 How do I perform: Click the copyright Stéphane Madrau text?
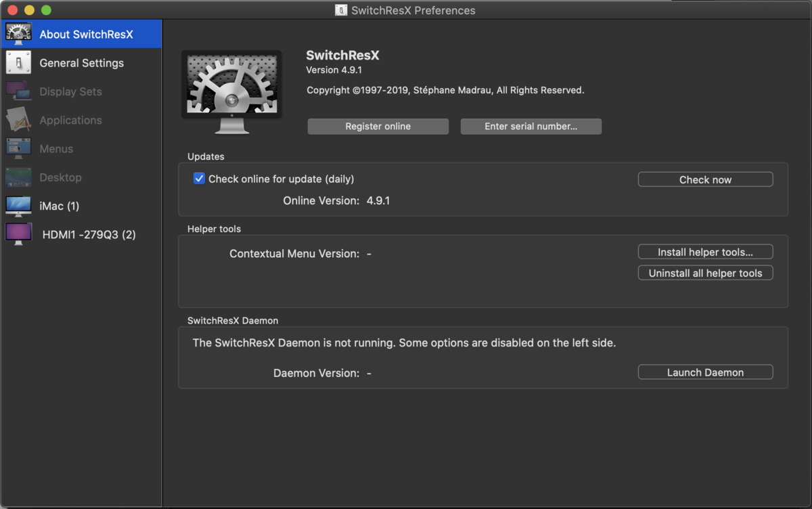click(x=445, y=90)
